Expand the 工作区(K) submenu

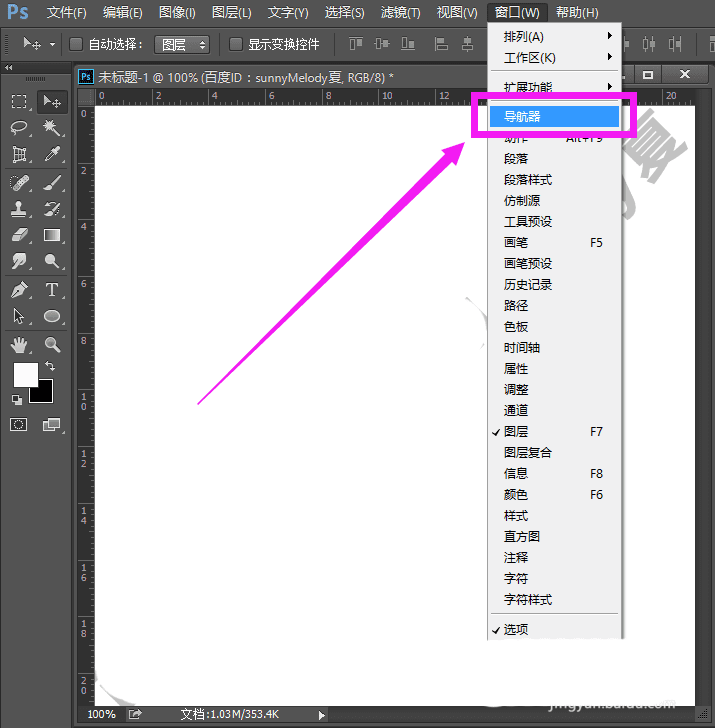tap(554, 58)
